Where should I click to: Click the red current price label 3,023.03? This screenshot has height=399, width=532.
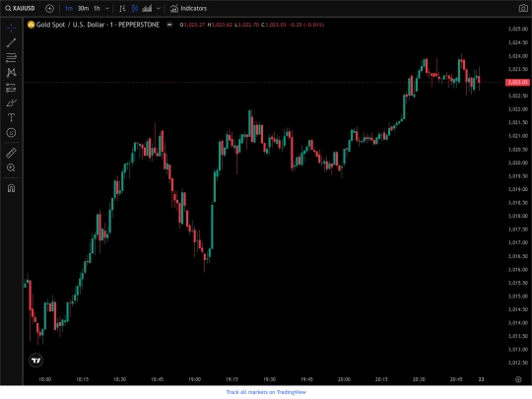tap(517, 82)
